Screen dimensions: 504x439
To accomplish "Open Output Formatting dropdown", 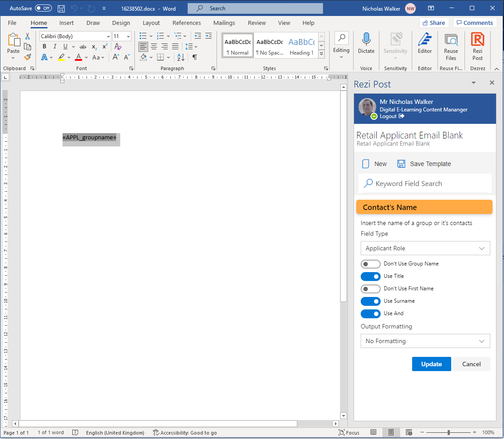I will pyautogui.click(x=425, y=341).
